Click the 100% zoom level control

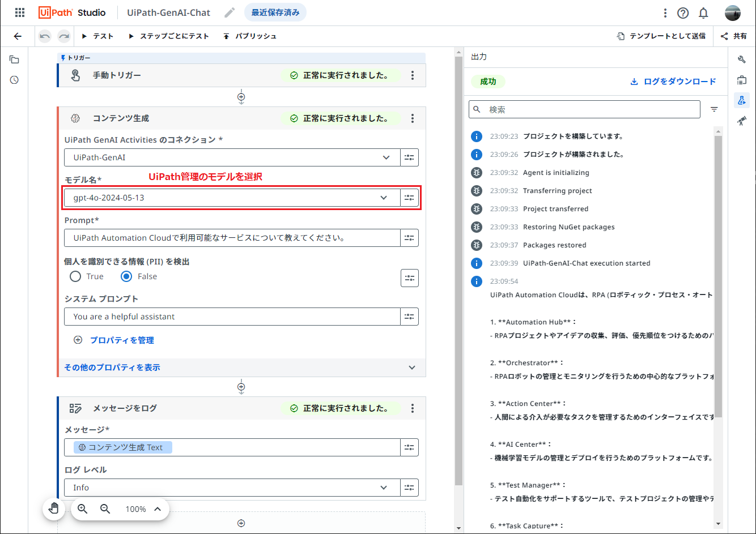click(x=135, y=509)
